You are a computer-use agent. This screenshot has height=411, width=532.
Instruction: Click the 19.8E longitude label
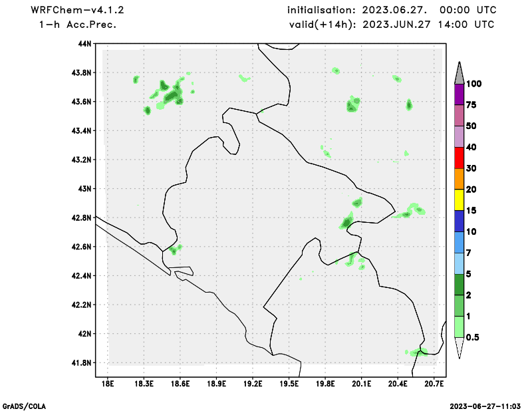[x=325, y=384]
